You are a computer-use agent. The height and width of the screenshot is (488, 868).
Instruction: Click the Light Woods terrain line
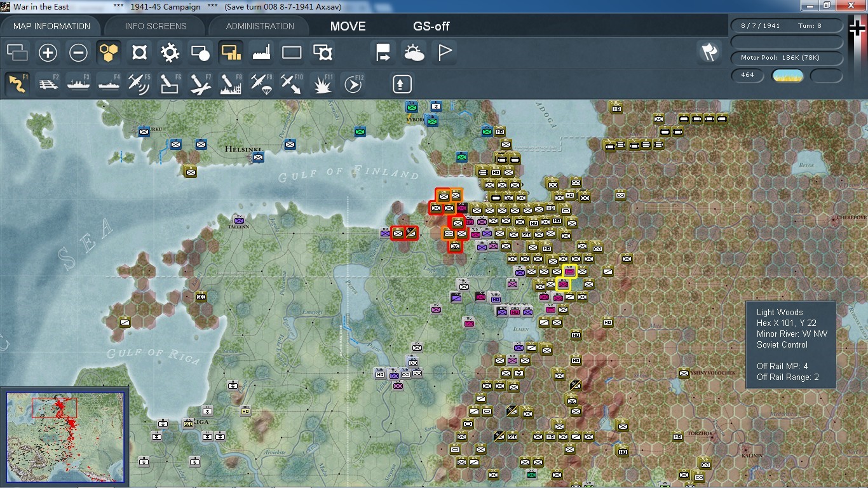pyautogui.click(x=780, y=312)
